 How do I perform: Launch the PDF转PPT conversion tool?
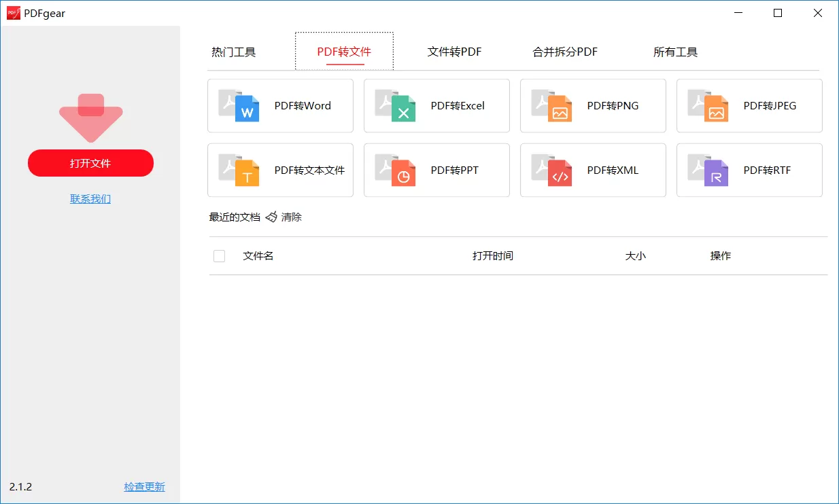tap(436, 170)
